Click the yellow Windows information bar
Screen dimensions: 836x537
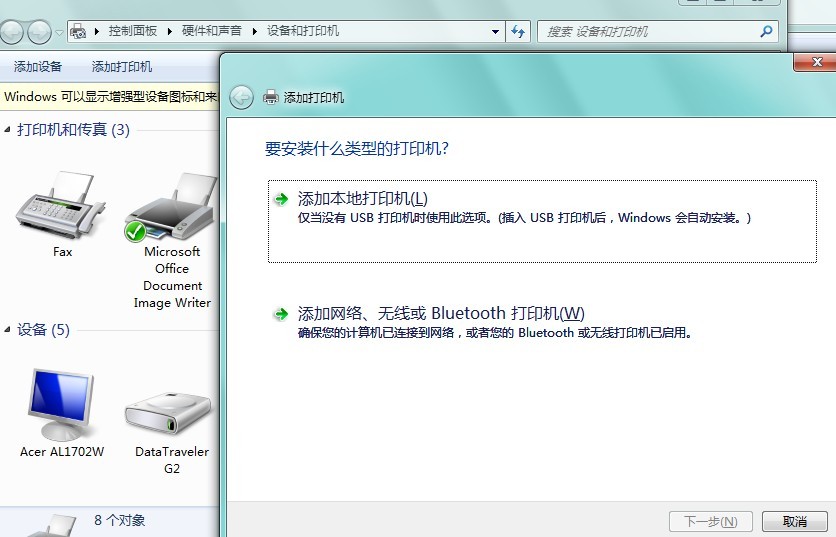pyautogui.click(x=109, y=97)
